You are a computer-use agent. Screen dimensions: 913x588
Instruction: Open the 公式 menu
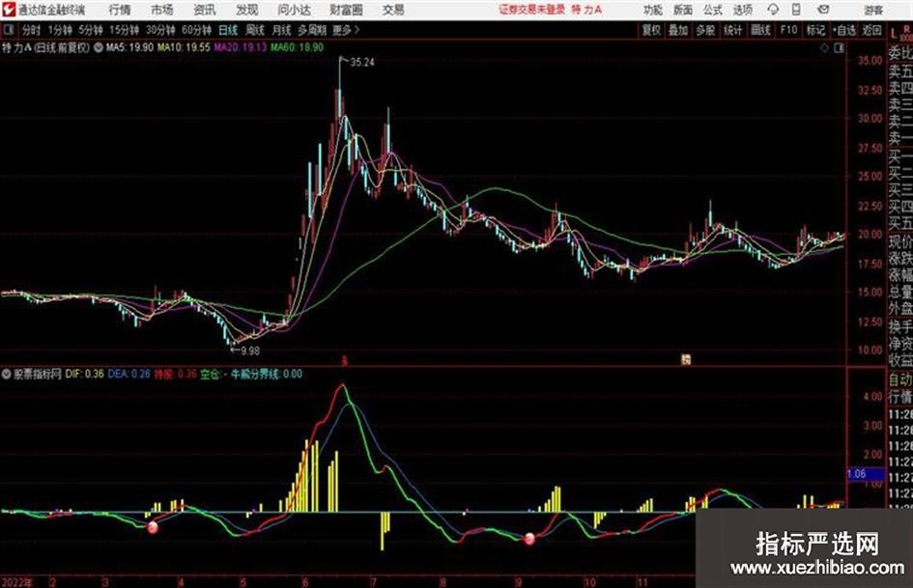pos(713,10)
